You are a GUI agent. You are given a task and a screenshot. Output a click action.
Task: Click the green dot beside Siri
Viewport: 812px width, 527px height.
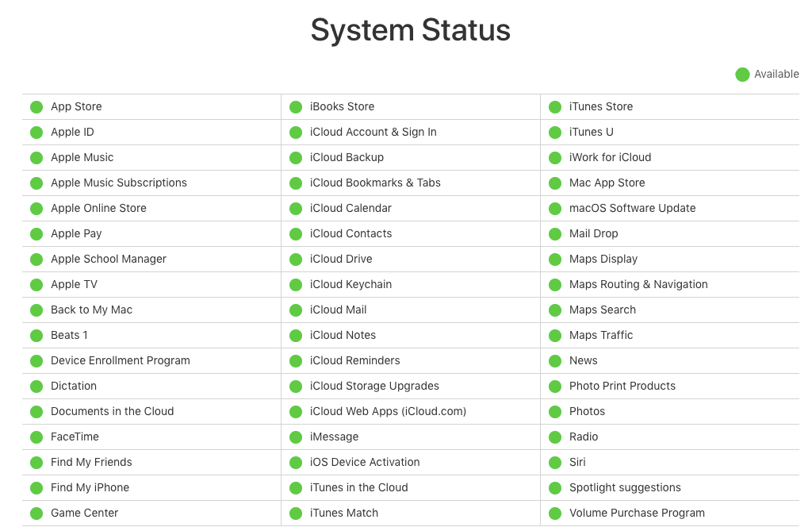coord(555,463)
